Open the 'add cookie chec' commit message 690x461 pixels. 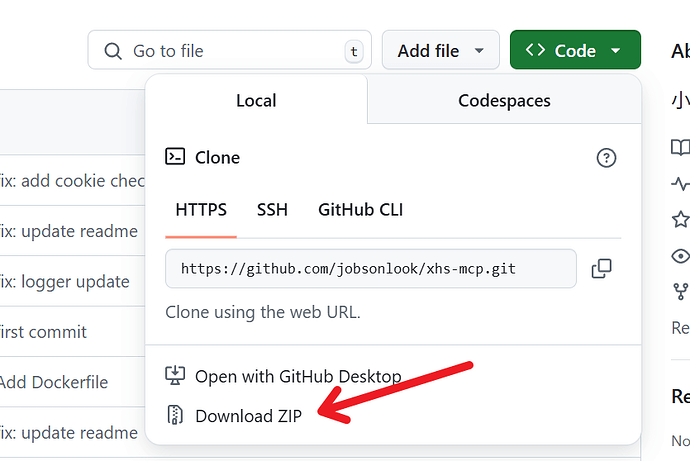71,181
